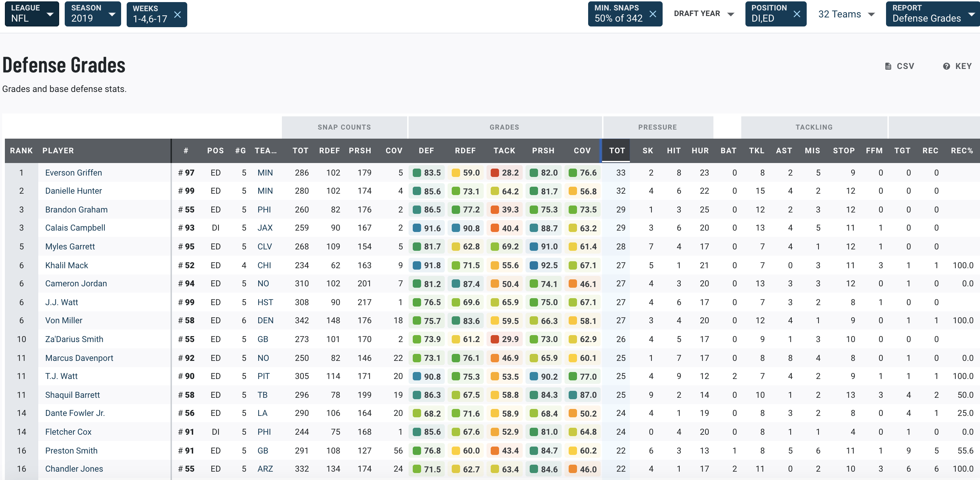Change the Season from 2019

pyautogui.click(x=93, y=14)
